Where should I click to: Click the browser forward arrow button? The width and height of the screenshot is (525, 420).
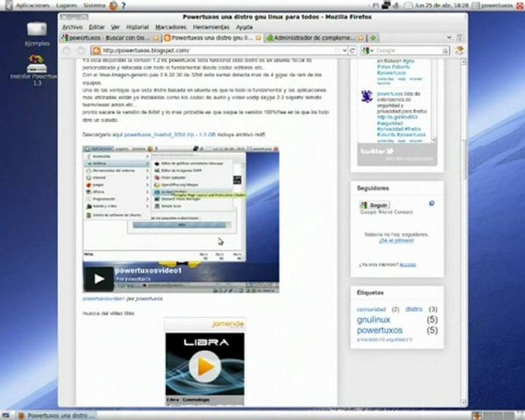(81, 51)
